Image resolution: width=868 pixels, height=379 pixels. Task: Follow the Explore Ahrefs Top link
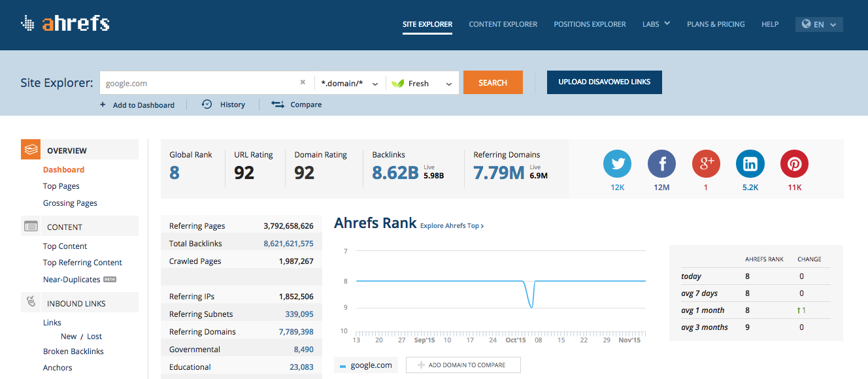click(x=452, y=226)
